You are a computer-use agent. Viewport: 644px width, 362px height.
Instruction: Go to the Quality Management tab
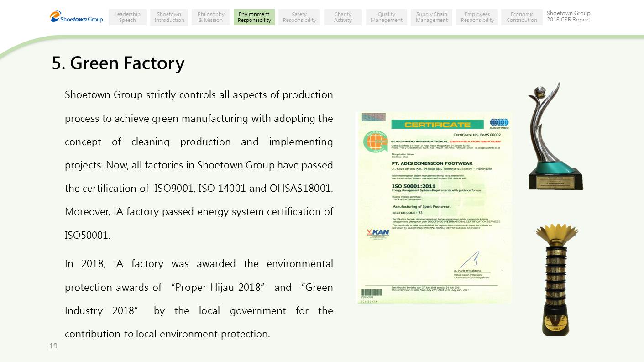(387, 17)
